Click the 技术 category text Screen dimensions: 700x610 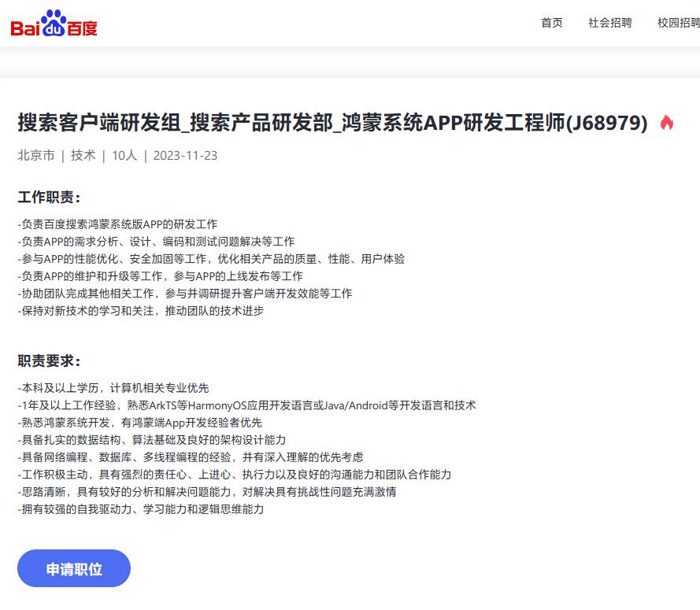(83, 155)
